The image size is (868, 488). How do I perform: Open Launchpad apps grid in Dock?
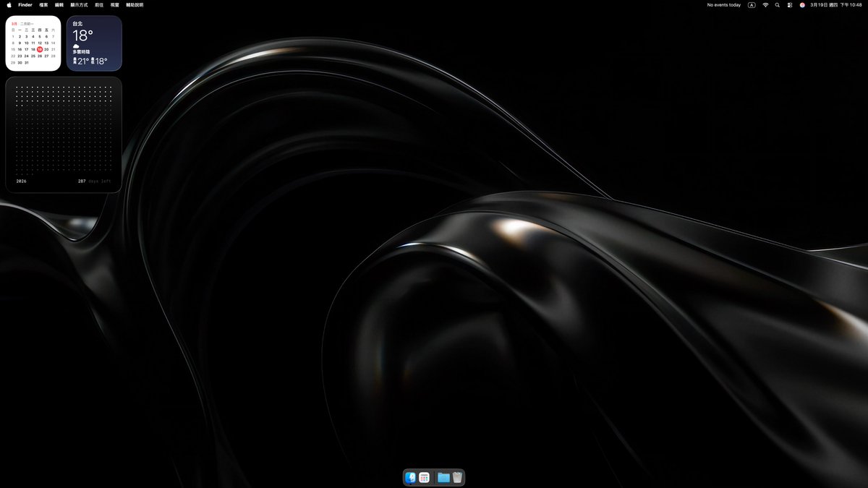(x=425, y=477)
